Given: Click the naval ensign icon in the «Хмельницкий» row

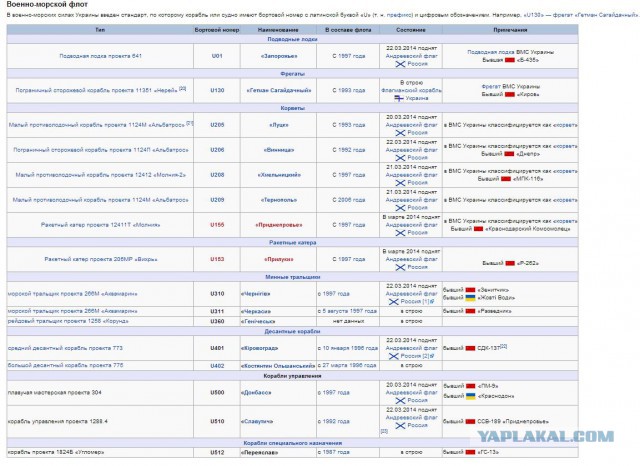Looking at the screenshot, I should pos(400,183).
